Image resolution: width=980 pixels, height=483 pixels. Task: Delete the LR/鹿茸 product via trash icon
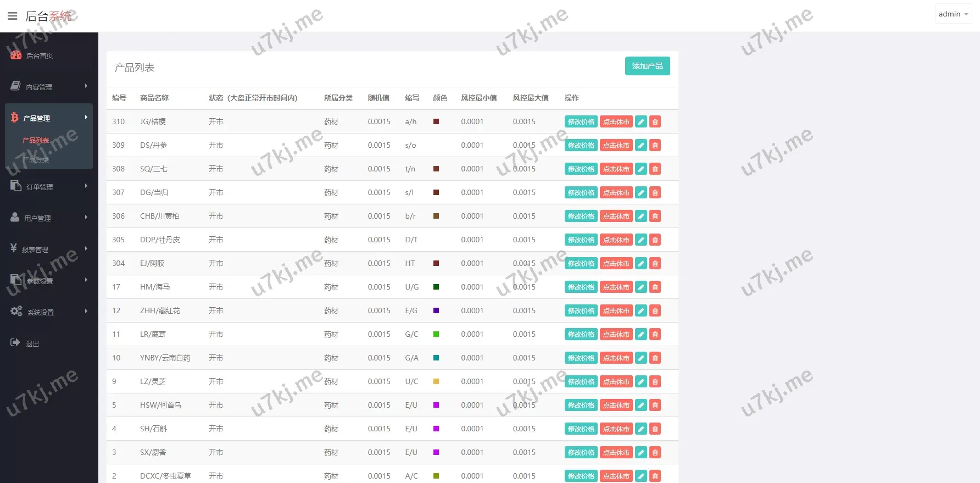point(655,334)
